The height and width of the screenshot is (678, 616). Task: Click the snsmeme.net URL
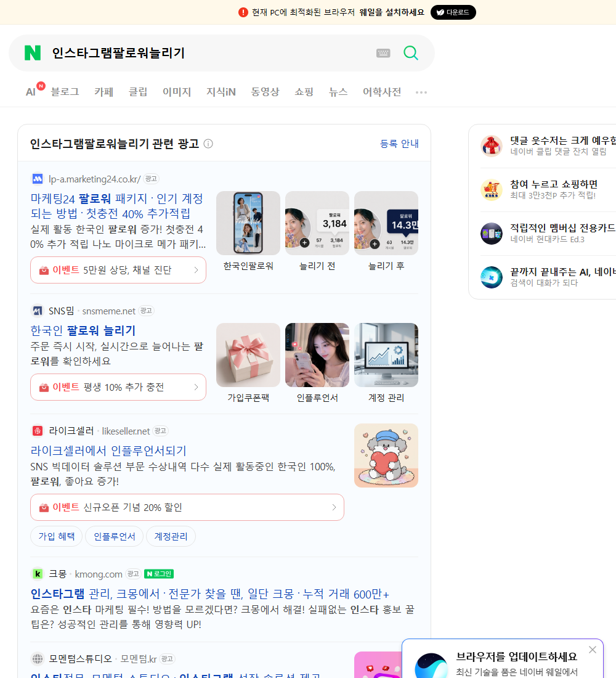(109, 311)
